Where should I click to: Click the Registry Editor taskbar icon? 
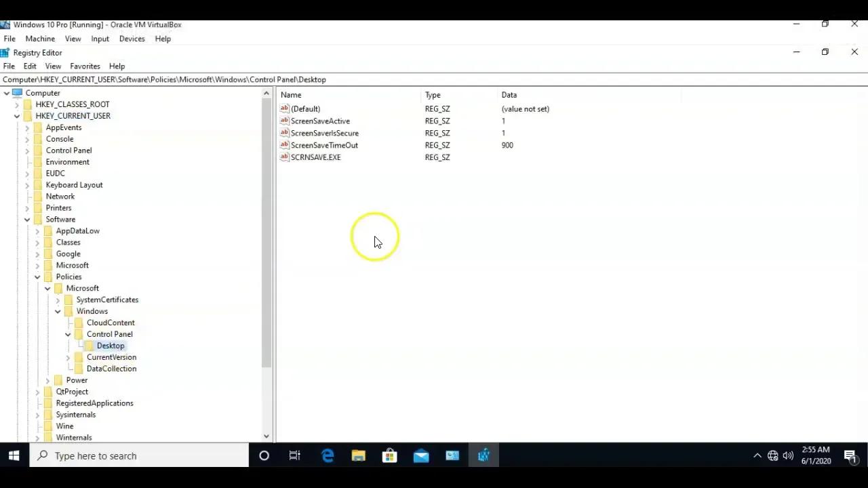tap(483, 455)
